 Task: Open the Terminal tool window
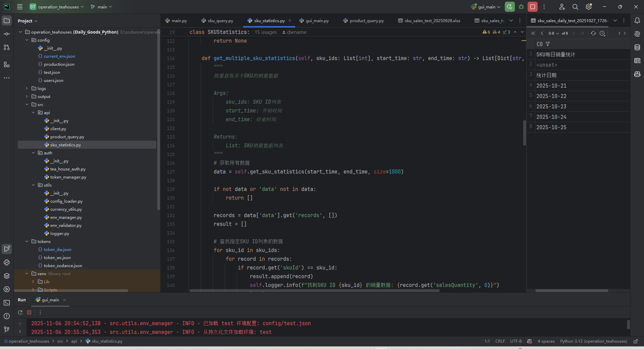pyautogui.click(x=7, y=303)
